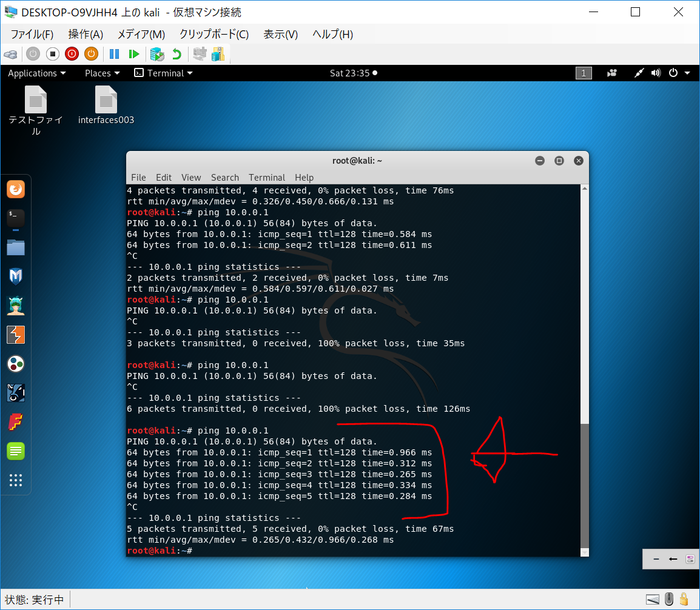
Task: Expand the Applications dropdown menu
Action: [x=36, y=73]
